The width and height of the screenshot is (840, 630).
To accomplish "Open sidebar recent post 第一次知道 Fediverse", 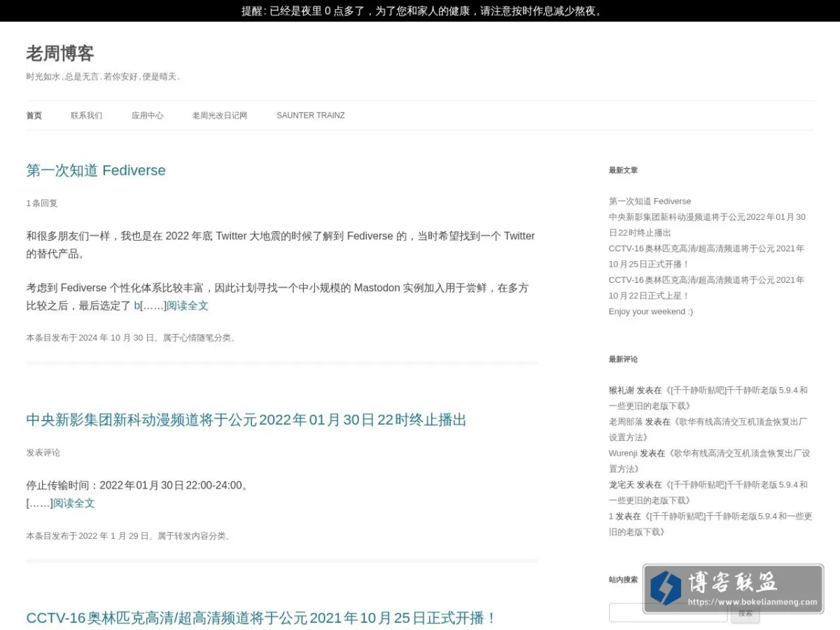I will coord(650,201).
